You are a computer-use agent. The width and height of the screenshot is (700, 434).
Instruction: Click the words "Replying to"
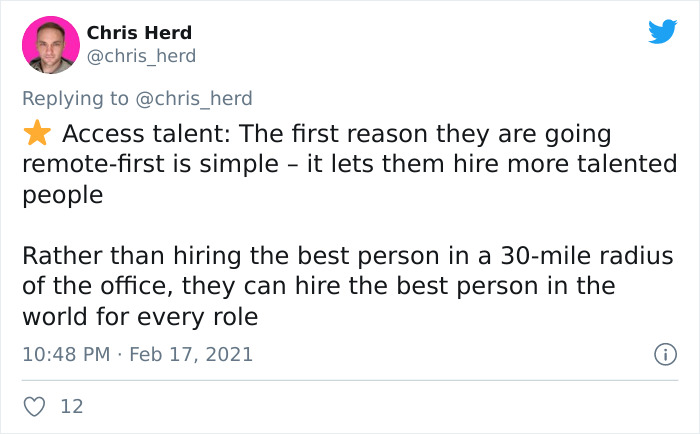pos(76,98)
